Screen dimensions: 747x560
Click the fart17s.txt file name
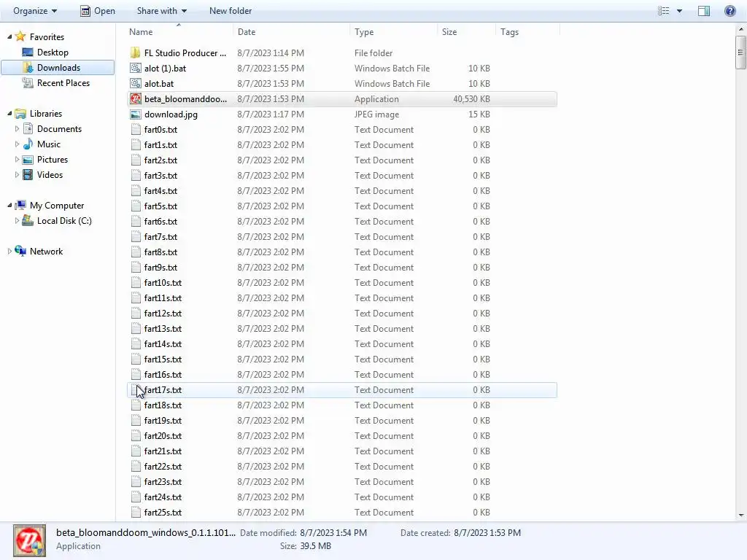click(163, 389)
